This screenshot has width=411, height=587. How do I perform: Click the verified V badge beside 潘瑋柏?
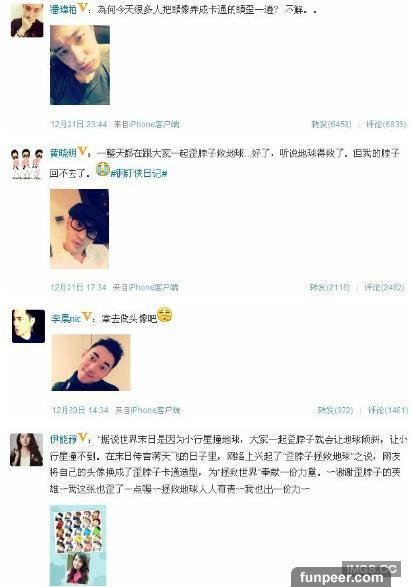pos(82,7)
